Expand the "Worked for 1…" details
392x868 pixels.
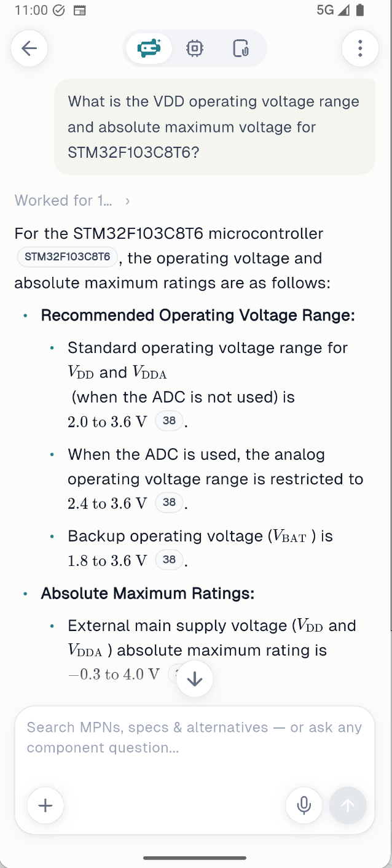[x=73, y=201]
